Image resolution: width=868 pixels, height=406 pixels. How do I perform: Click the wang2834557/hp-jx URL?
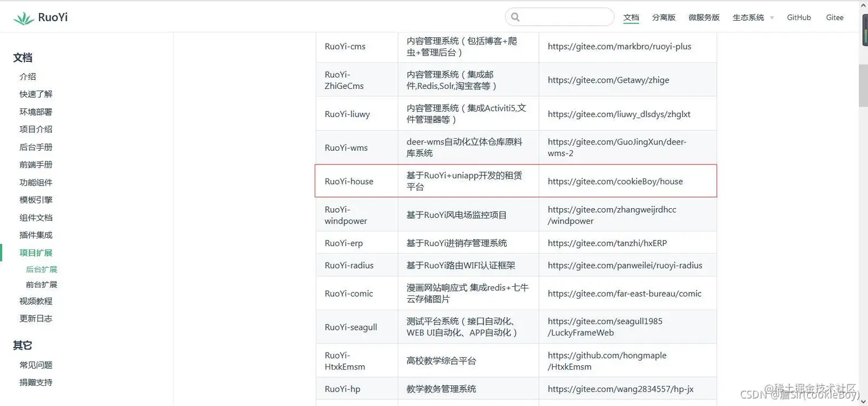coord(621,388)
